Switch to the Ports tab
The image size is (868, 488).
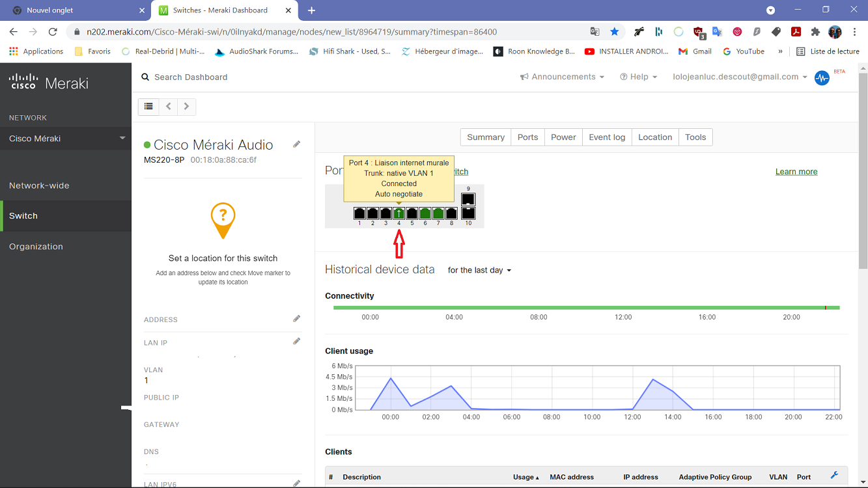tap(527, 137)
